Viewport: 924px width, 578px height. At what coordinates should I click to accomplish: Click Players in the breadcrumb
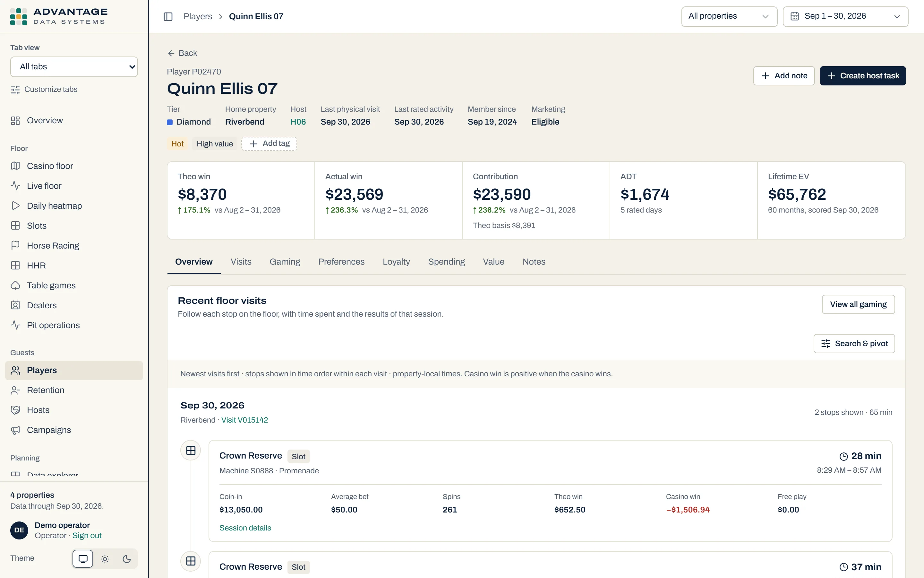tap(198, 16)
